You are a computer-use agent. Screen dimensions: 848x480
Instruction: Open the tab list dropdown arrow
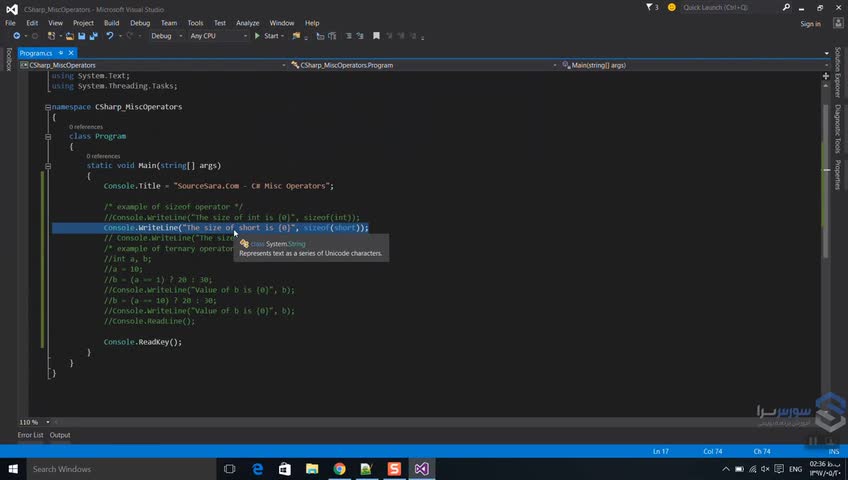click(x=826, y=54)
